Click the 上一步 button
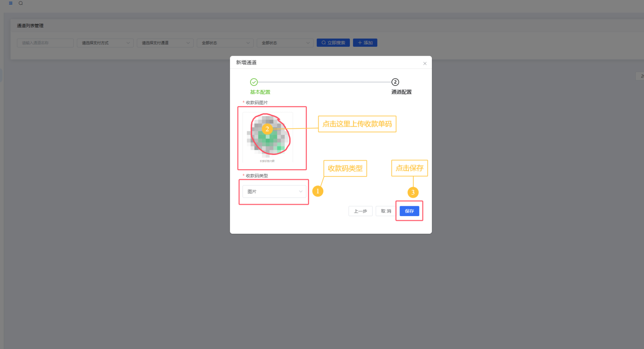This screenshot has height=349, width=644. coord(360,211)
